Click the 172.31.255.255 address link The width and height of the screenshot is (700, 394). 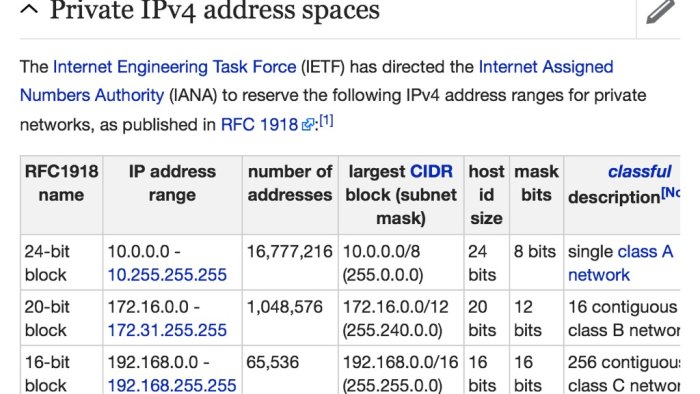pyautogui.click(x=167, y=330)
